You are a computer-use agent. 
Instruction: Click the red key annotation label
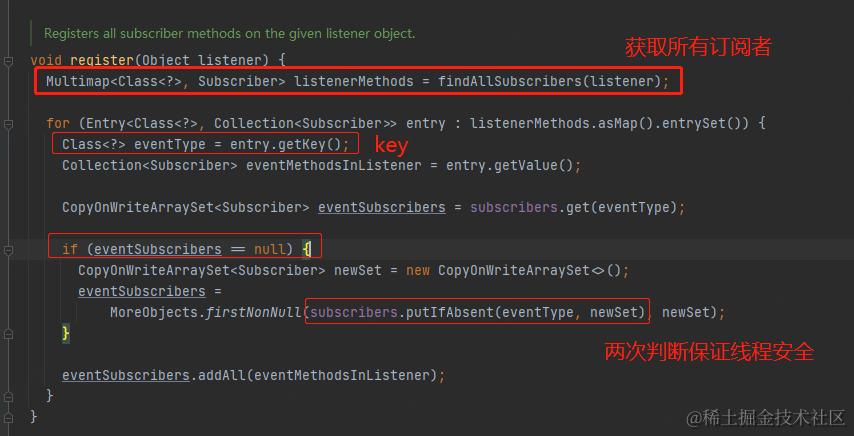(391, 145)
